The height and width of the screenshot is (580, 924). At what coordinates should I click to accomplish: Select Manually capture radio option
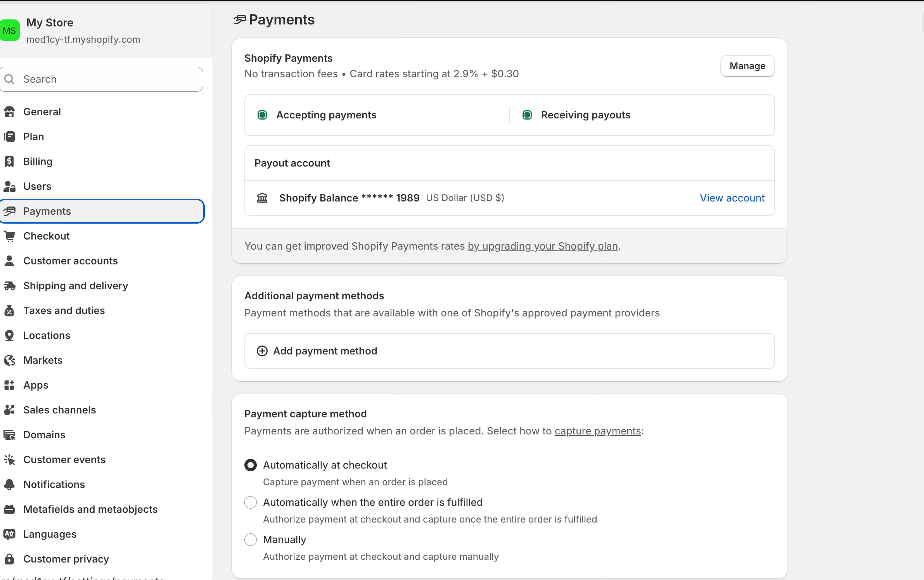point(251,540)
